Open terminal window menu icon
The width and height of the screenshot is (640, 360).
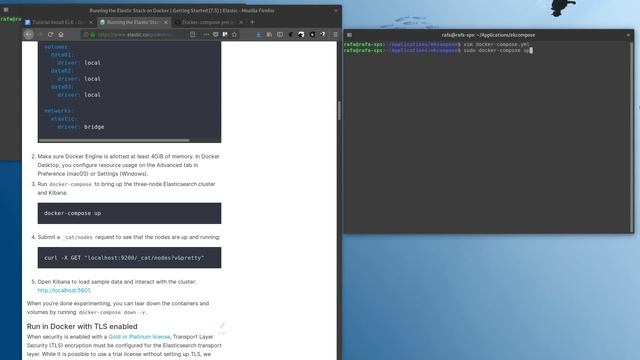(349, 35)
